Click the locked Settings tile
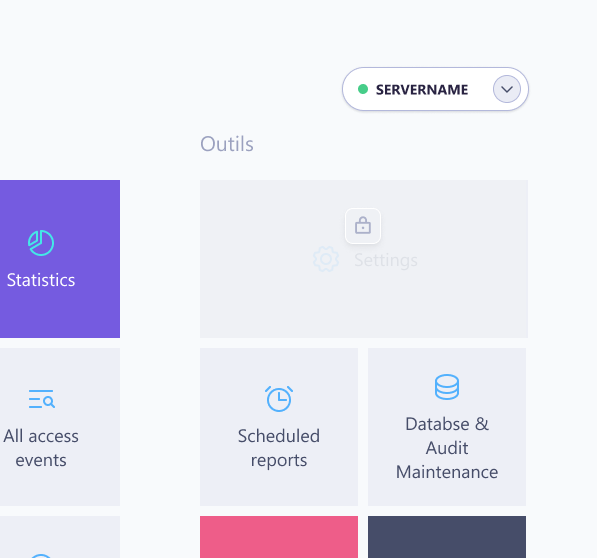 pos(364,259)
